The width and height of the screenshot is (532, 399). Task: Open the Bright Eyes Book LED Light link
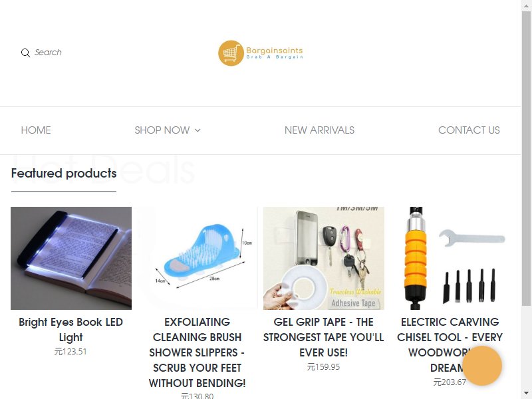tap(71, 329)
